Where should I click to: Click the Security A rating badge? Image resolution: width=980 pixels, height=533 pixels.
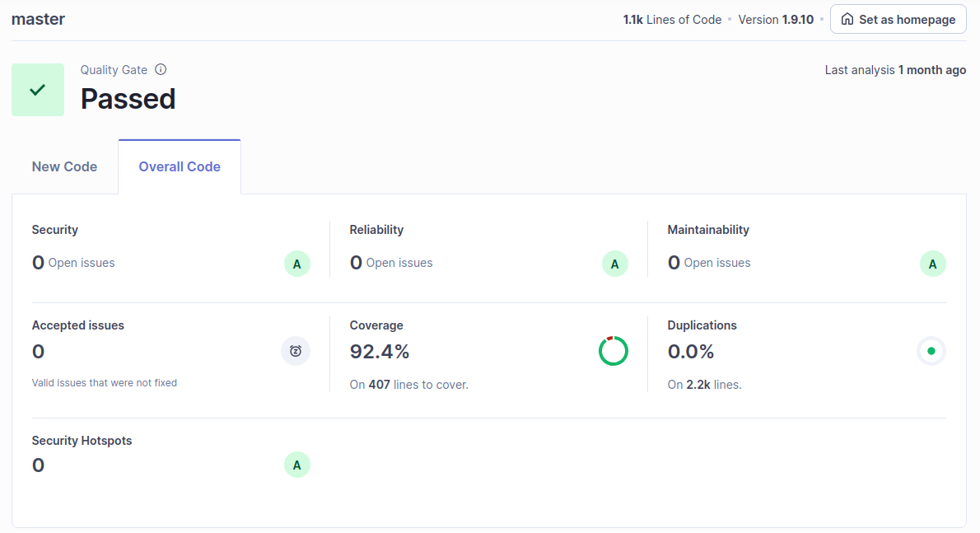297,264
